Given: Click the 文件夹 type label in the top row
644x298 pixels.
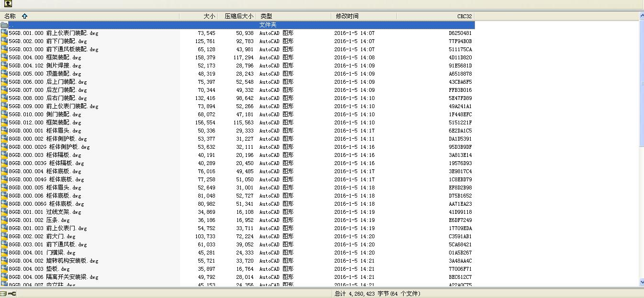Looking at the screenshot, I should click(268, 25).
